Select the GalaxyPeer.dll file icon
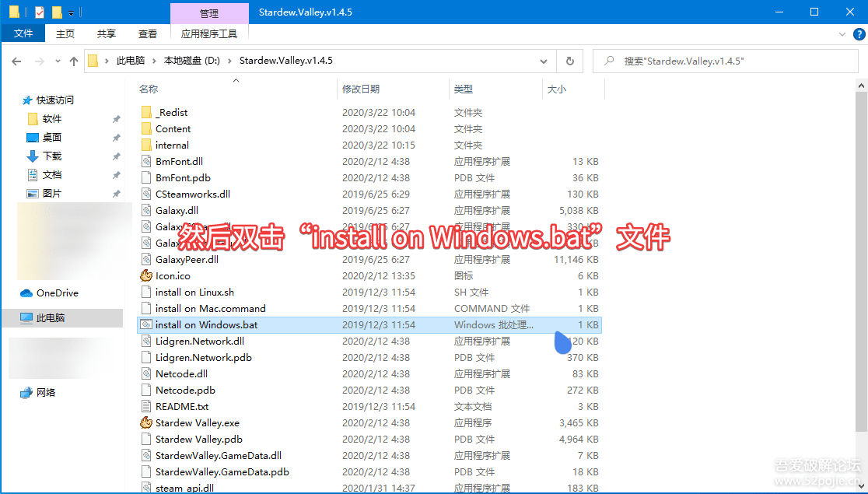This screenshot has height=494, width=868. 146,259
